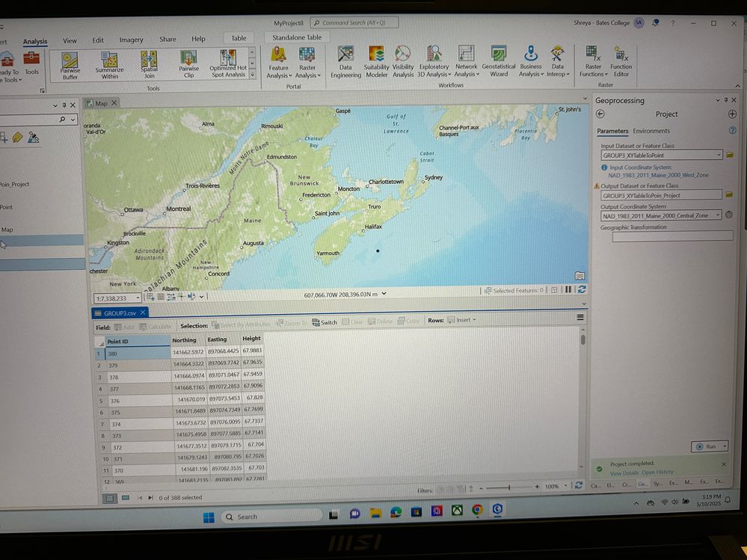The width and height of the screenshot is (747, 560).
Task: Click View Details link
Action: pos(624,473)
